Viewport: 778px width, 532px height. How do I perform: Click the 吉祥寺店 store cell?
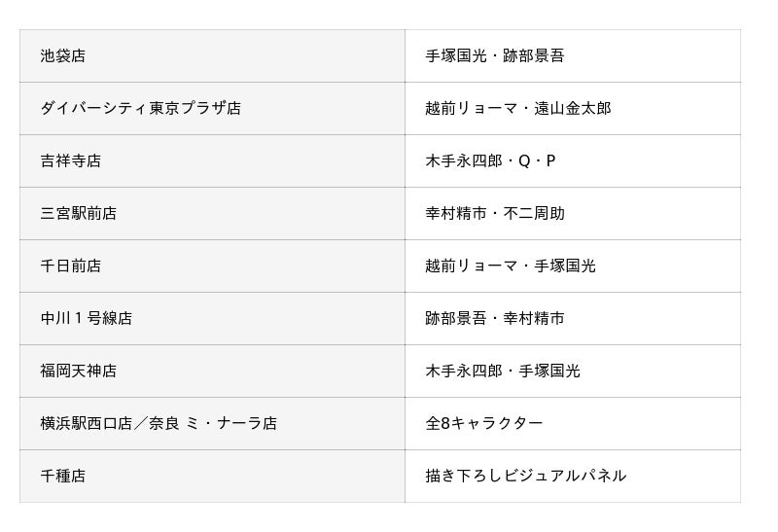tap(71, 161)
